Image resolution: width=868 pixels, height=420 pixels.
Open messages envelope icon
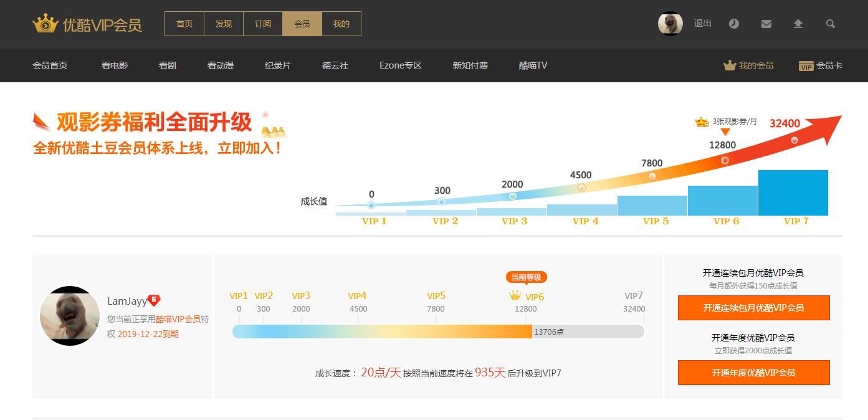coord(766,24)
